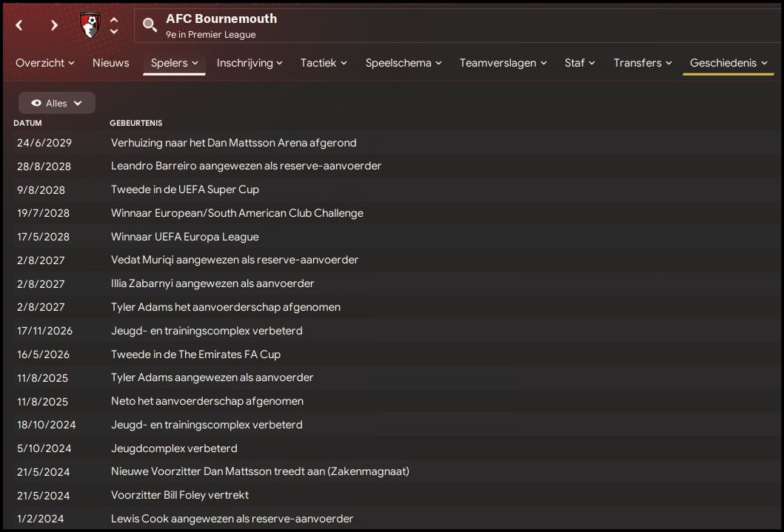
Task: Expand the Tactiek menu
Action: tap(324, 63)
